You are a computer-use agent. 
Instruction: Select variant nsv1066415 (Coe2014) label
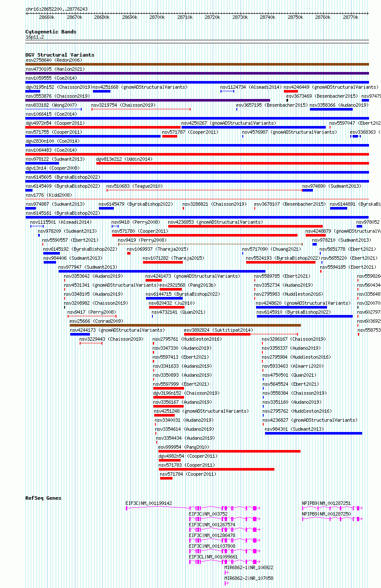click(51, 114)
